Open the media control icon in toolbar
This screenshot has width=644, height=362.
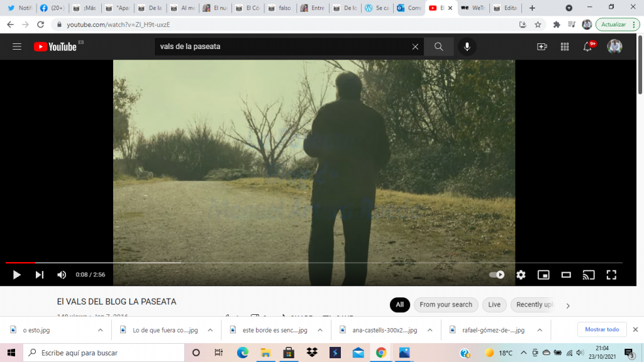pos(571,25)
